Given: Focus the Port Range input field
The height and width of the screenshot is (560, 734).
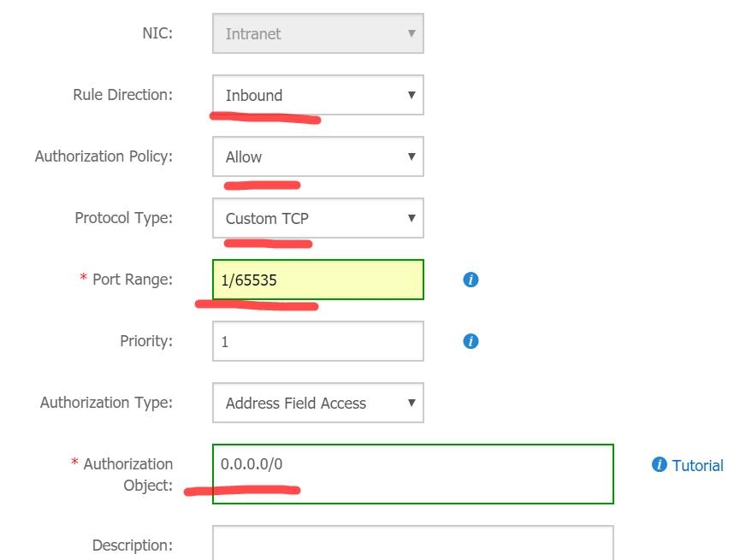Looking at the screenshot, I should click(x=318, y=280).
